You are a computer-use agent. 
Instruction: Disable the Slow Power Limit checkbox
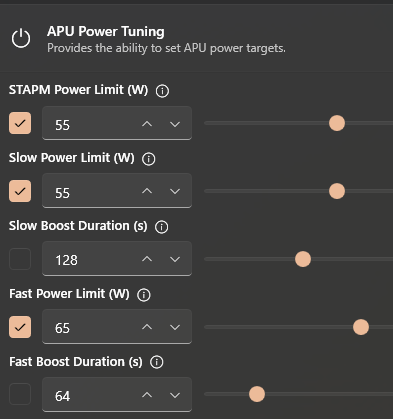click(x=20, y=191)
